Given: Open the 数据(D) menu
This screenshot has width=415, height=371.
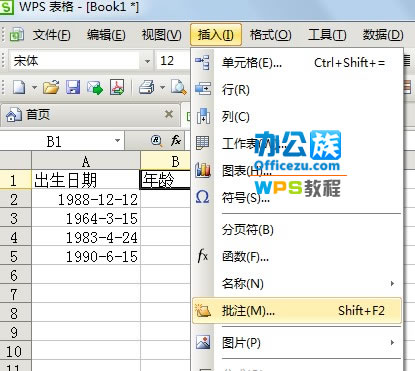Looking at the screenshot, I should click(383, 35).
